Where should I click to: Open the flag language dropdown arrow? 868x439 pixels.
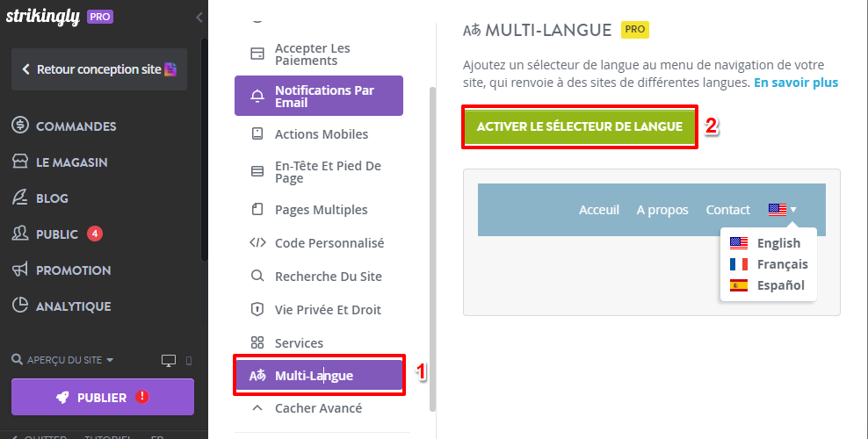click(793, 210)
